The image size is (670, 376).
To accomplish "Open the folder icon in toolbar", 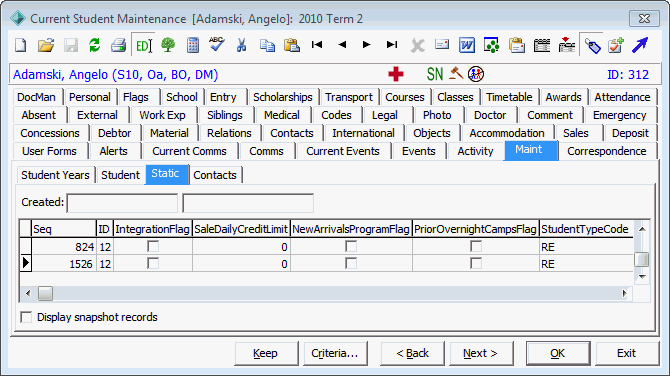I will pos(46,45).
